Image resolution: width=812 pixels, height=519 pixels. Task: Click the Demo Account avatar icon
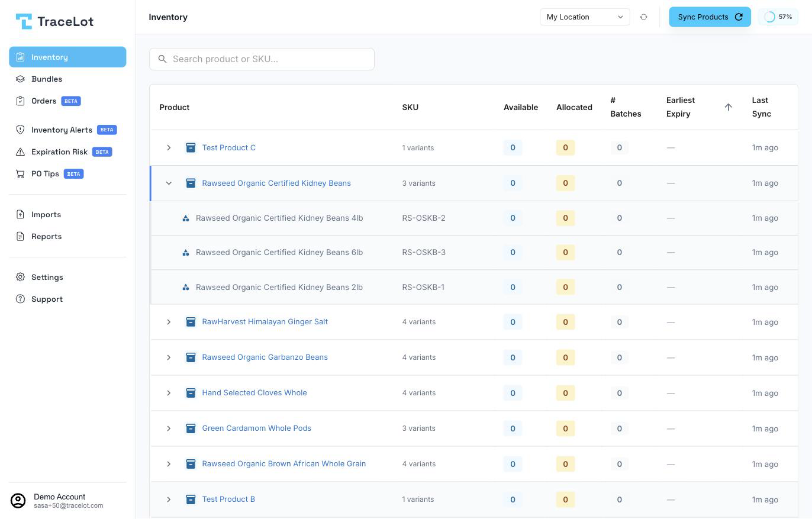pos(18,501)
